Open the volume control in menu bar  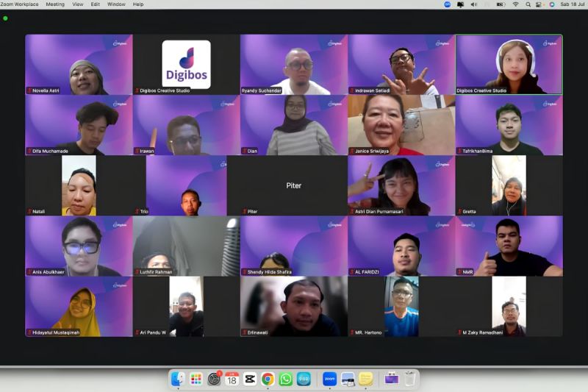(x=474, y=4)
